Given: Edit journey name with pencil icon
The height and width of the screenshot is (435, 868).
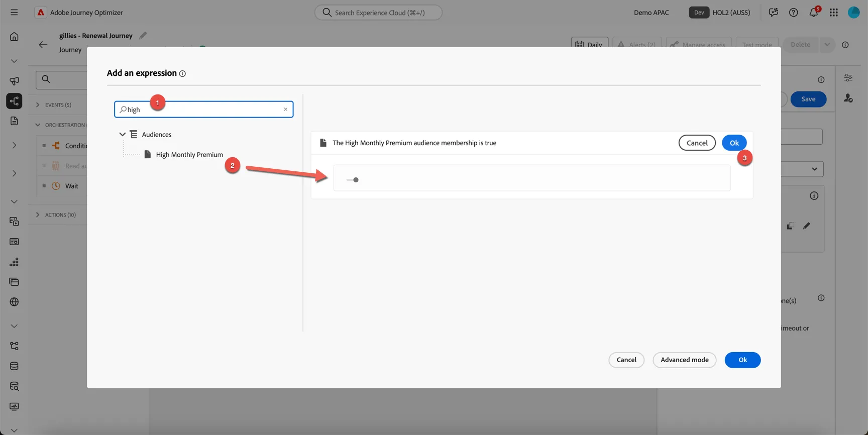Looking at the screenshot, I should 143,35.
